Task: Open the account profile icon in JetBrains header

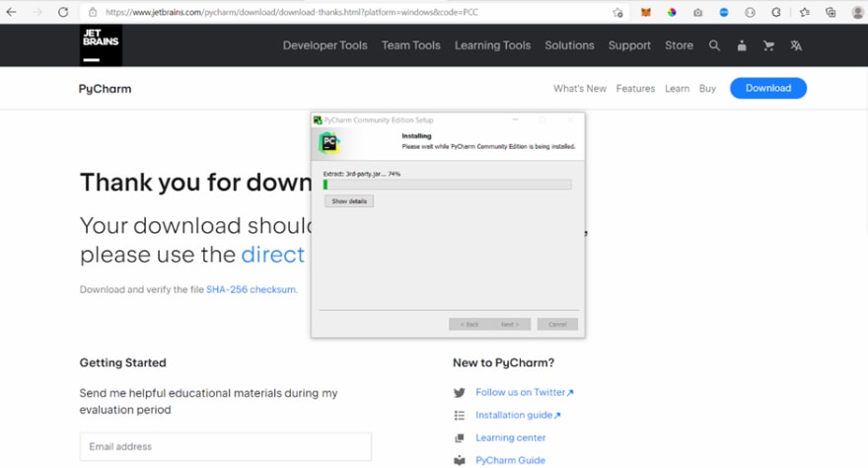Action: tap(742, 46)
